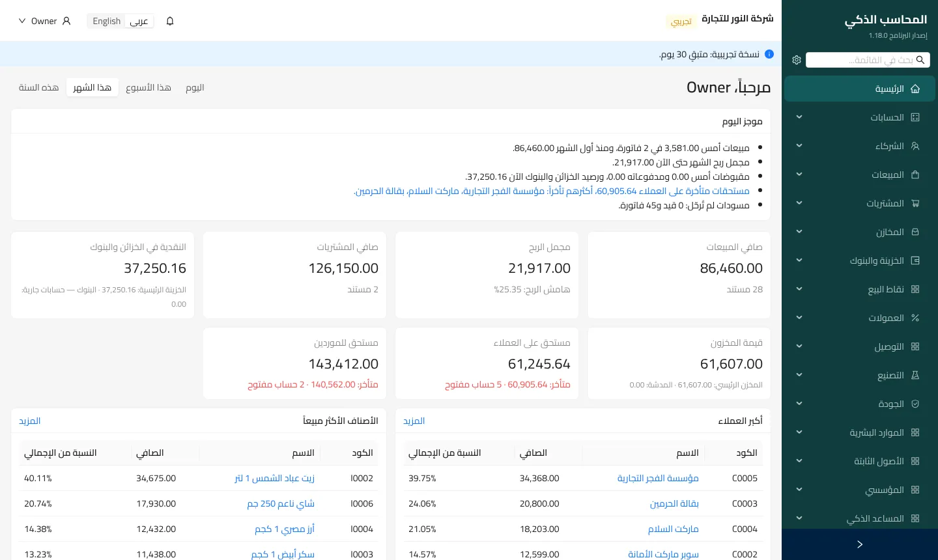Open item زيت عباد الشمس 1 لتر
Viewport: 938px width, 560px height.
(274, 478)
